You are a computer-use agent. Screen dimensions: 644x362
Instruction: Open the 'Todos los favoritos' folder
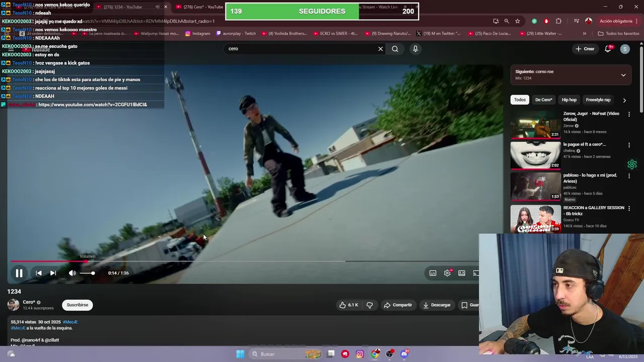click(x=618, y=34)
